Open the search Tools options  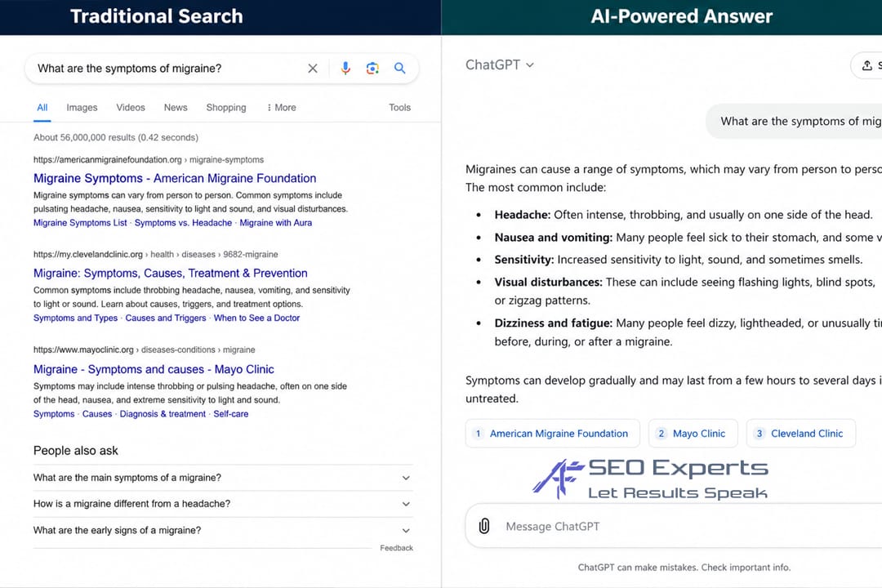(x=400, y=108)
